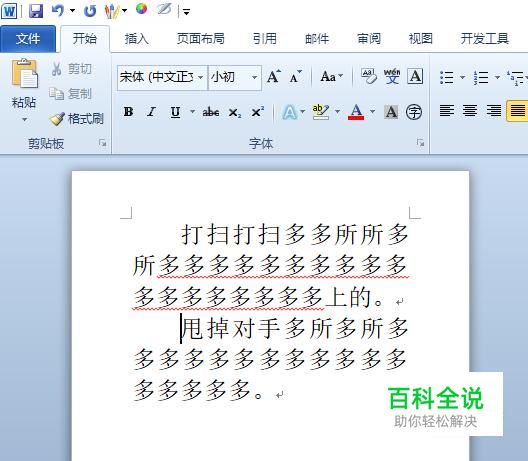Image resolution: width=528 pixels, height=461 pixels.
Task: Open the 开发工具 tab
Action: click(x=484, y=39)
